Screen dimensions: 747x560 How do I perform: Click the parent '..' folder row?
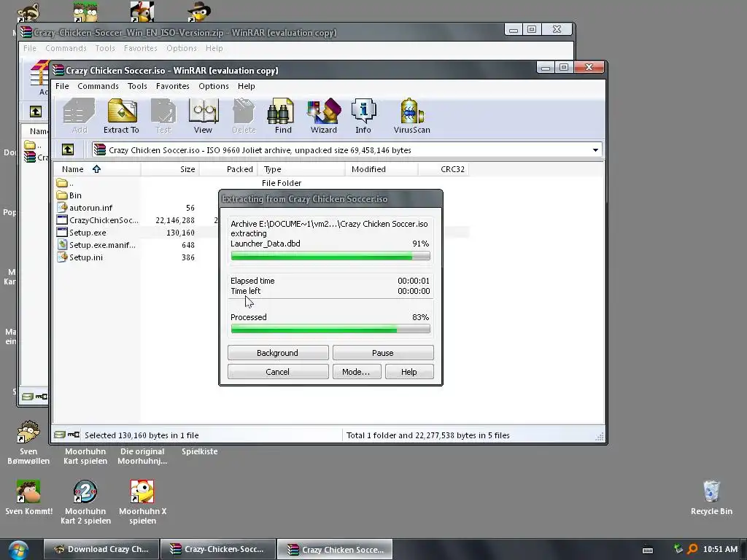point(262,183)
